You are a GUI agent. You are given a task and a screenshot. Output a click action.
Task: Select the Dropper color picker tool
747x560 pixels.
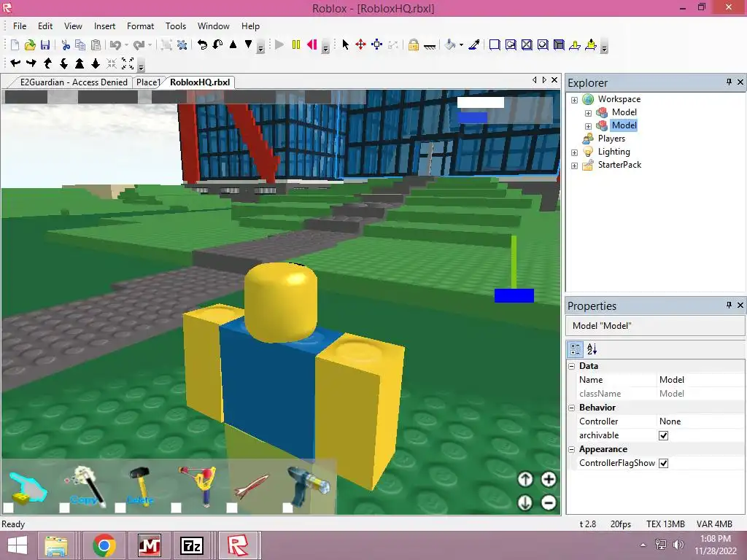pos(474,44)
